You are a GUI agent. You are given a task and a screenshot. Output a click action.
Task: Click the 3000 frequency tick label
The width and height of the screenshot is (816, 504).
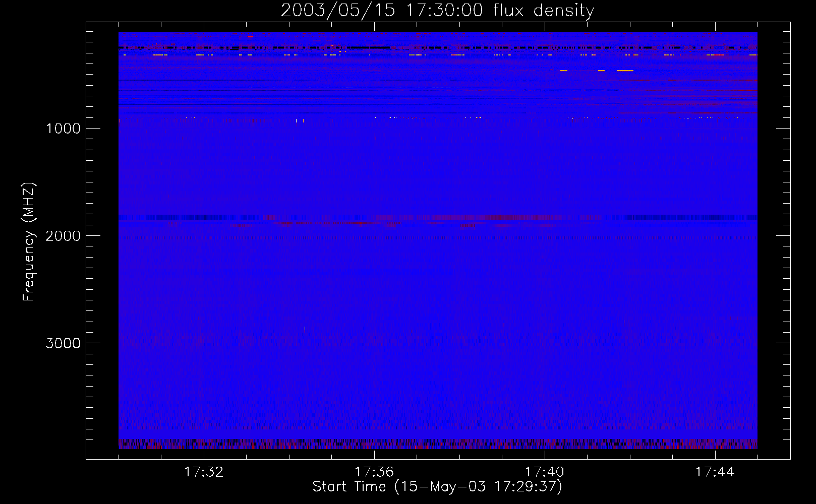64,343
